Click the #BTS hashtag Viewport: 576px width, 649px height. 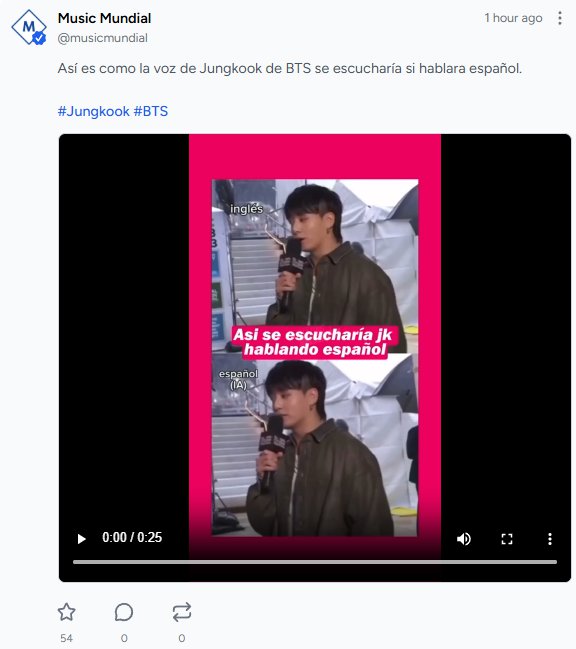click(x=151, y=111)
